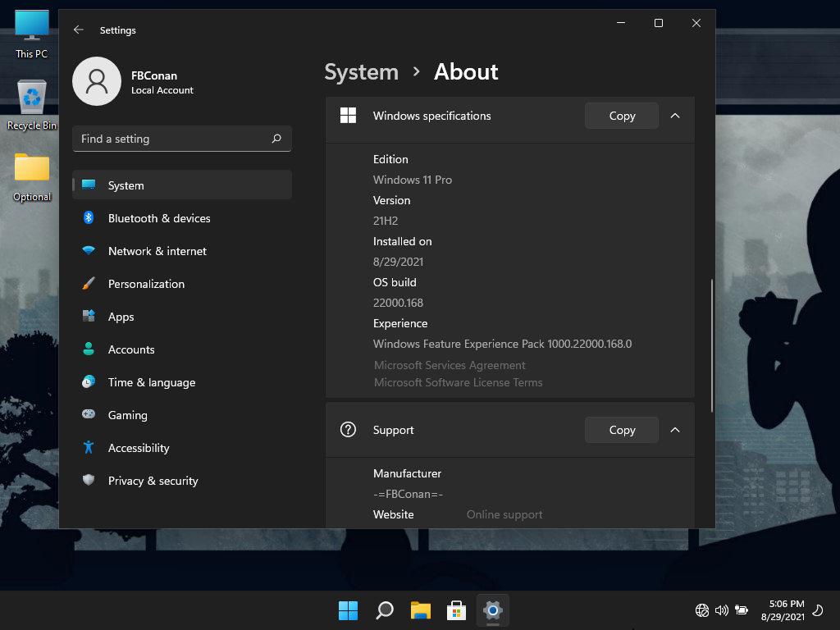Viewport: 840px width, 630px height.
Task: Click the Personalization paintbrush icon
Action: pyautogui.click(x=89, y=283)
